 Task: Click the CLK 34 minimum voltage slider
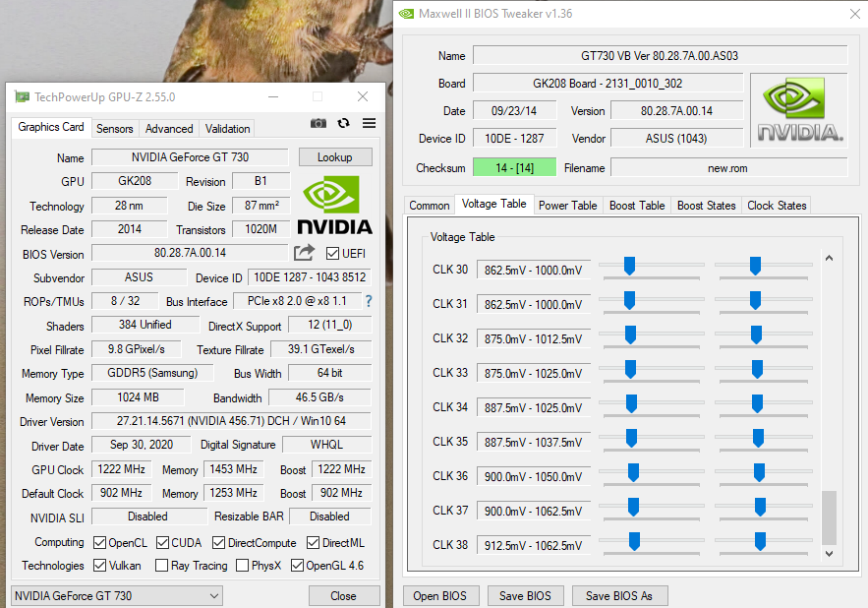(631, 403)
